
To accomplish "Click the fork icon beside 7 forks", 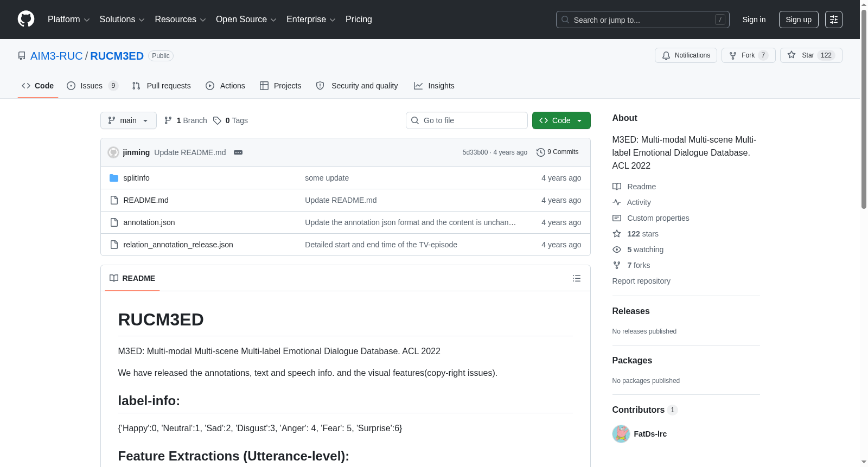I will pyautogui.click(x=617, y=265).
